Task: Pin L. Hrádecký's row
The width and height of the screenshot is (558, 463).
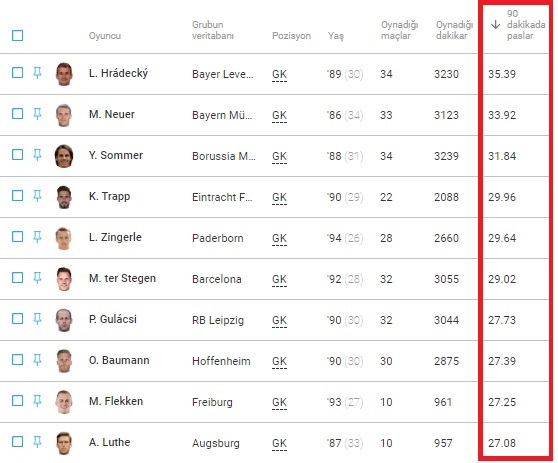Action: tap(37, 73)
